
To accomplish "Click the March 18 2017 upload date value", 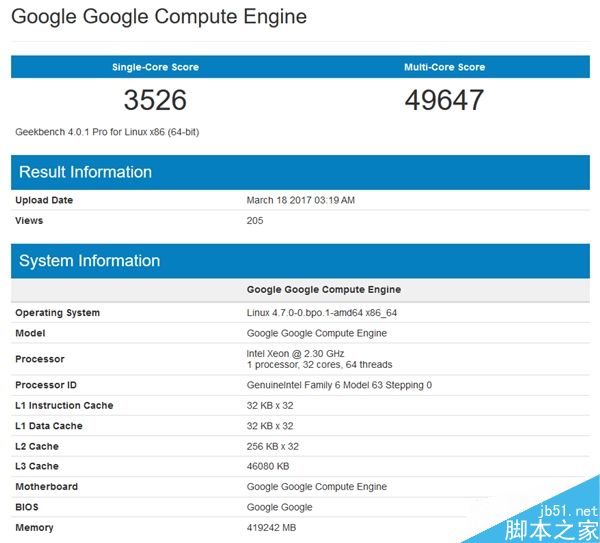I will point(300,200).
